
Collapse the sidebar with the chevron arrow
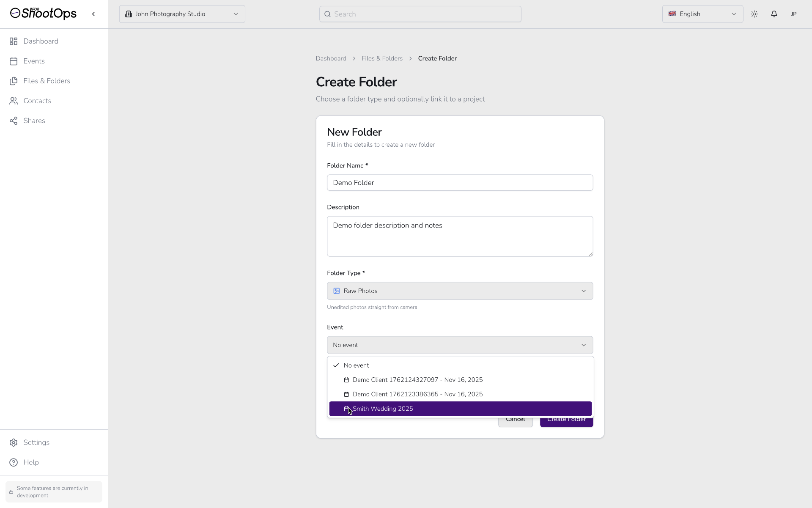pos(93,14)
